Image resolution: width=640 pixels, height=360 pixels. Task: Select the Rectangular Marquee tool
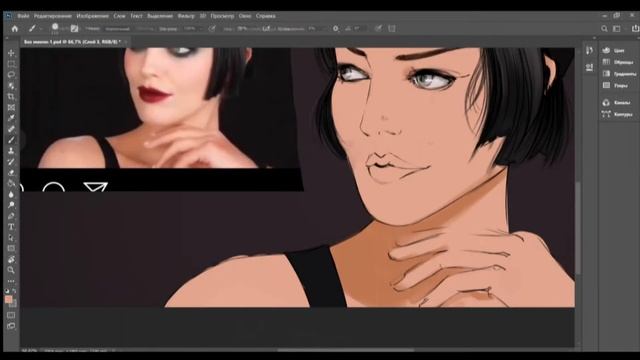pyautogui.click(x=11, y=64)
